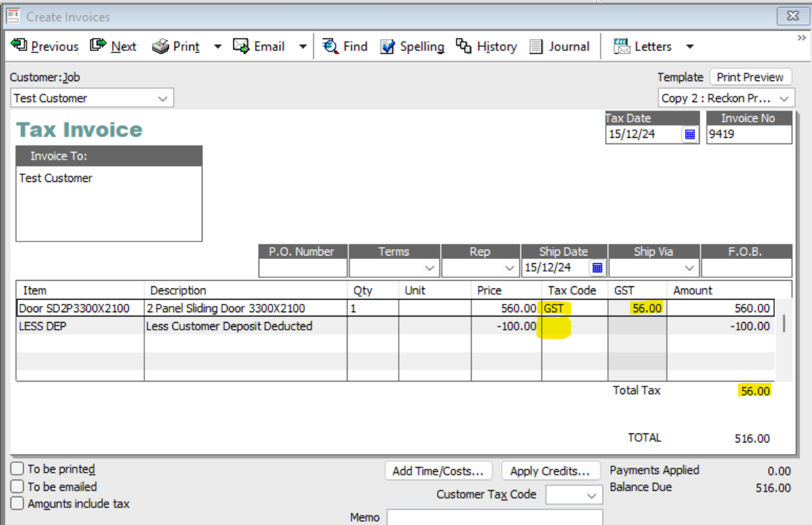Image resolution: width=812 pixels, height=525 pixels.
Task: Open the Ship Via dropdown
Action: pos(689,268)
